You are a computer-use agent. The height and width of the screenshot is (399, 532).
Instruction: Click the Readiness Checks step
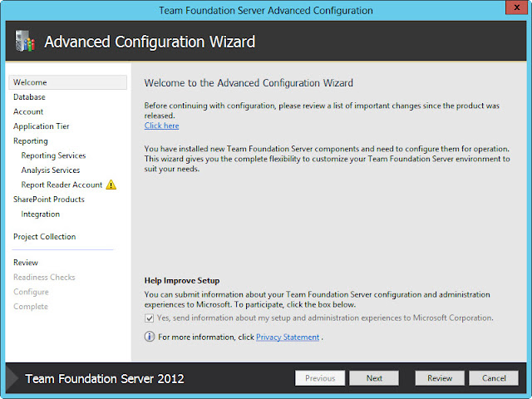pos(44,277)
